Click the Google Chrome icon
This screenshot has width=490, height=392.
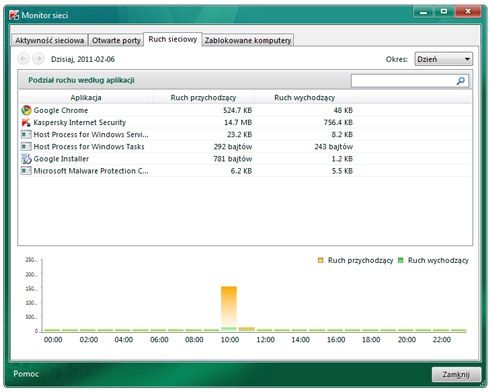tap(26, 110)
